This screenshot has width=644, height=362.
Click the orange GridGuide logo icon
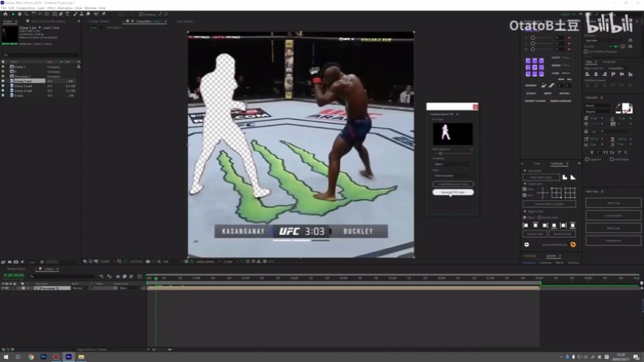[x=573, y=244]
